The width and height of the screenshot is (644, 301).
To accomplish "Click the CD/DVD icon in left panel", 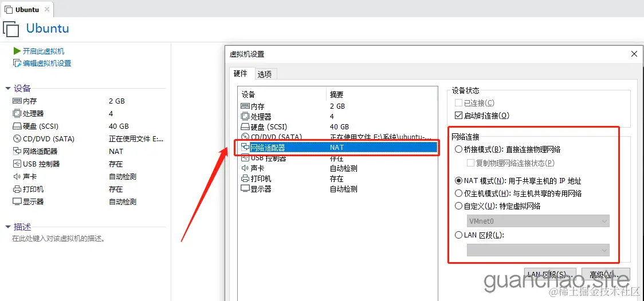I will click(x=17, y=139).
